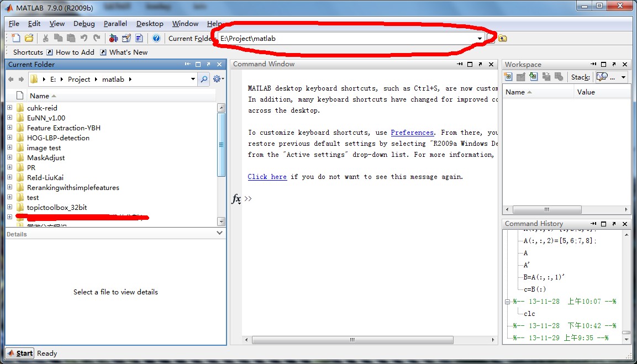The image size is (637, 364).
Task: Expand the MaskAdjust folder
Action: pos(10,157)
